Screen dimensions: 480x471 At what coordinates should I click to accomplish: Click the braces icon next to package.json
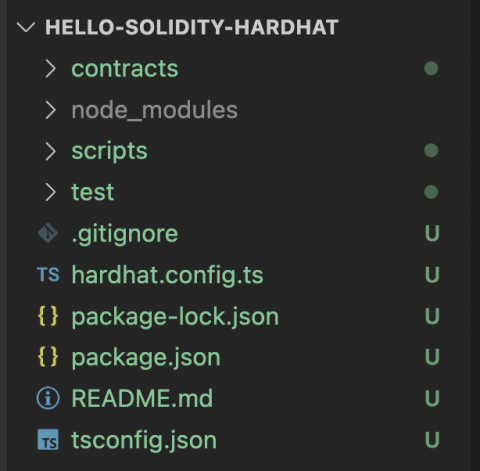(x=48, y=357)
